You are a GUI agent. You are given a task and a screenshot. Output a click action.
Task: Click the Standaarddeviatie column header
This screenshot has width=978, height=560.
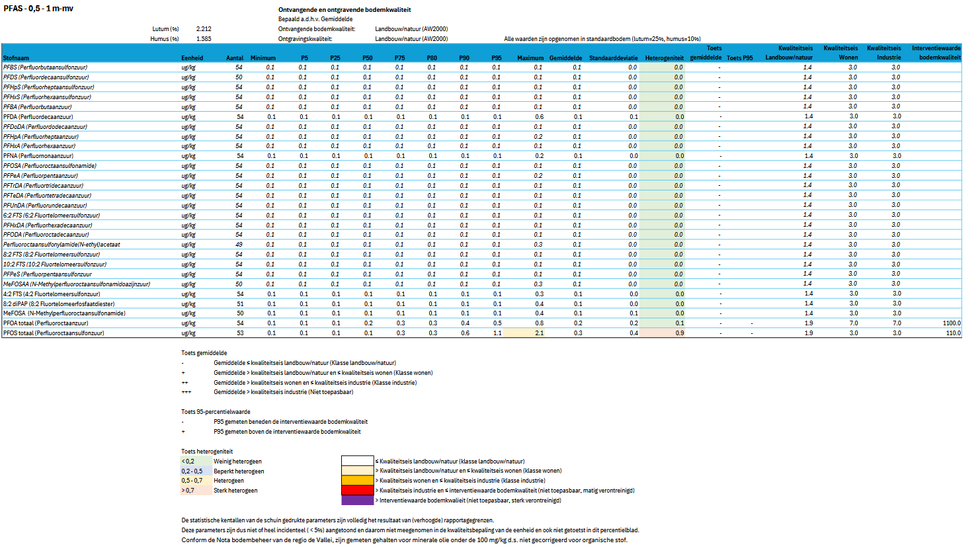[x=613, y=58]
